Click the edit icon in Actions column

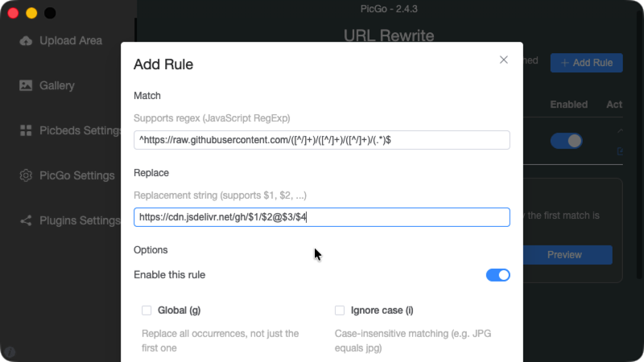coord(619,151)
